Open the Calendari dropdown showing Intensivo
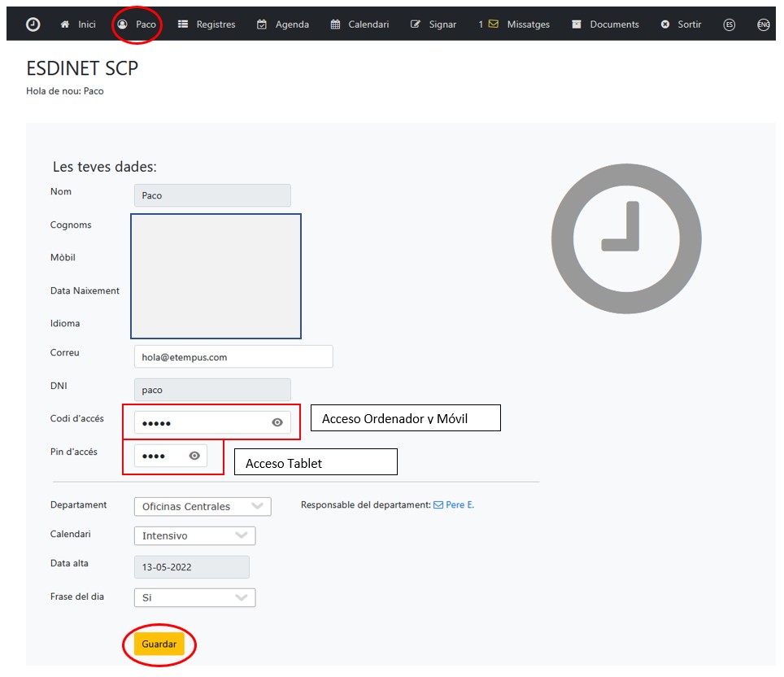Screen dimensions: 784x677 [194, 536]
